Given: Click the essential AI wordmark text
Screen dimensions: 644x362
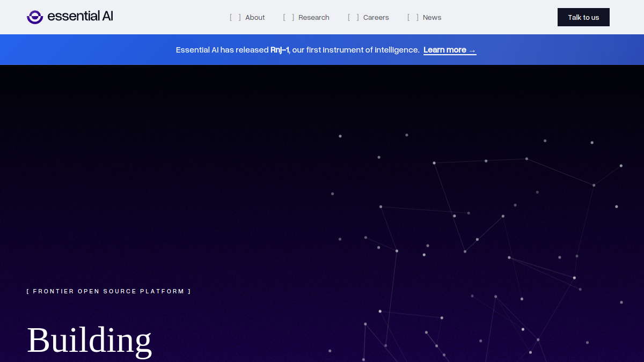Looking at the screenshot, I should coord(80,17).
